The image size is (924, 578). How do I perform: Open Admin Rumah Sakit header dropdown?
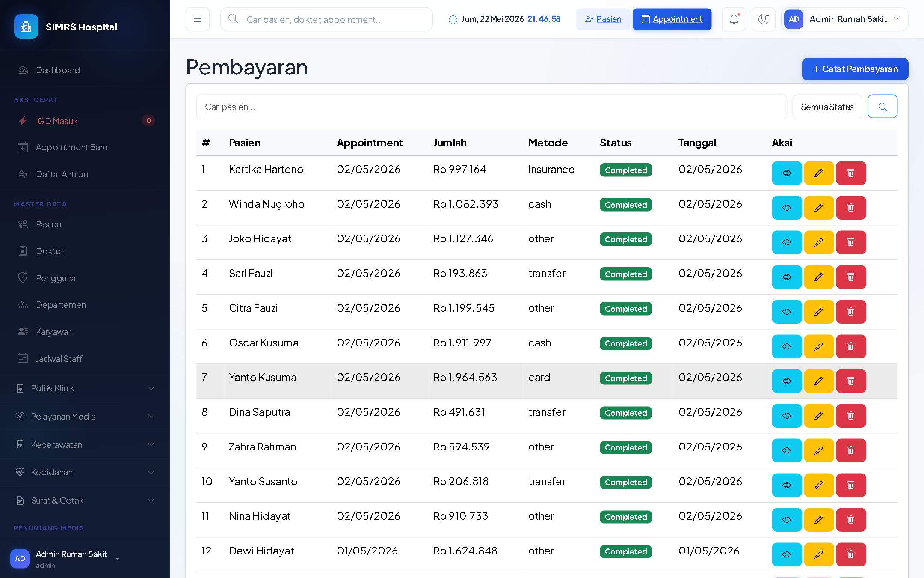[844, 19]
